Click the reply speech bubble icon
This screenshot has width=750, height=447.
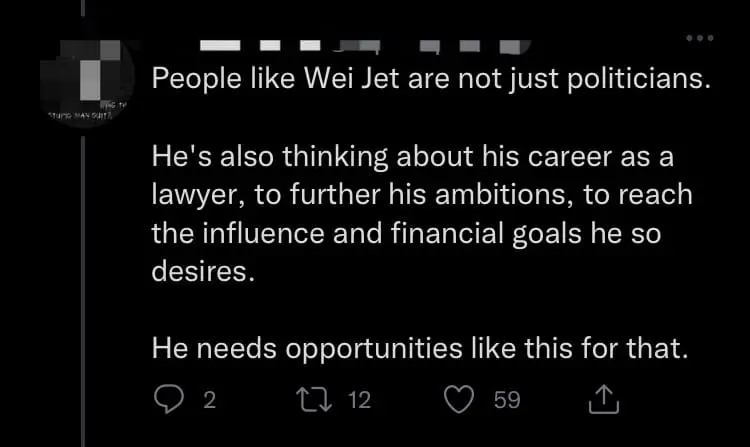169,400
